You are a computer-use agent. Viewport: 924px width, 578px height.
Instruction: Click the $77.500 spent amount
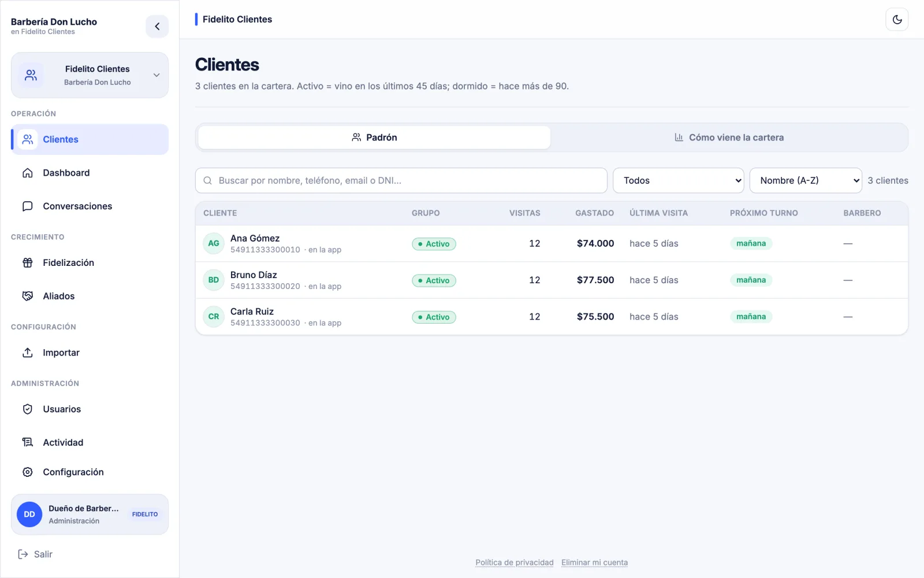coord(595,280)
